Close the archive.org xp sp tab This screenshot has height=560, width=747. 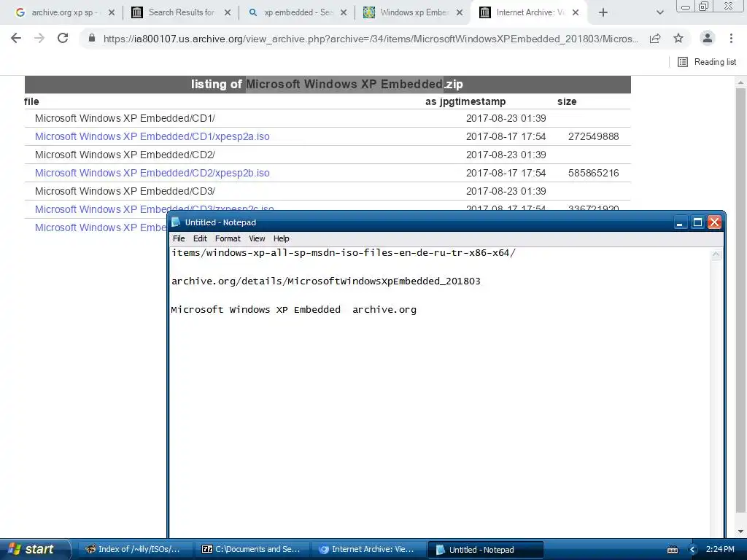(x=112, y=12)
